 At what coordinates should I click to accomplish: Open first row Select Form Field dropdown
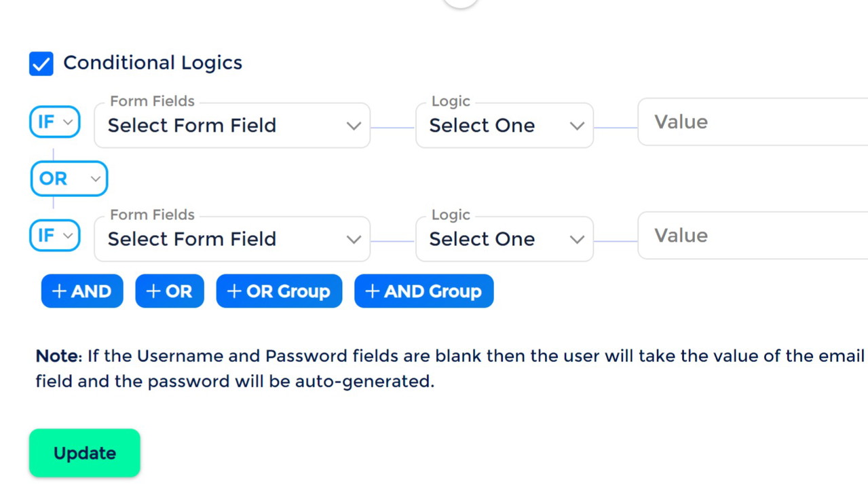tap(232, 126)
